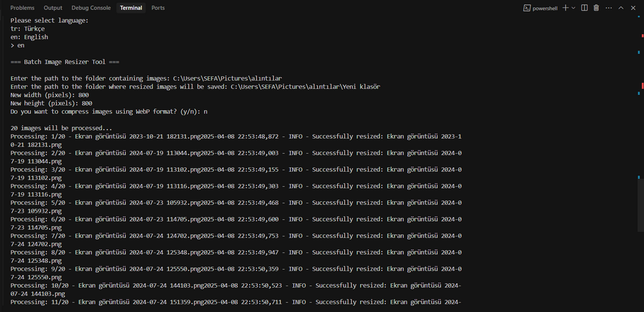Image resolution: width=644 pixels, height=312 pixels.
Task: Open the Ports tab
Action: pos(158,8)
